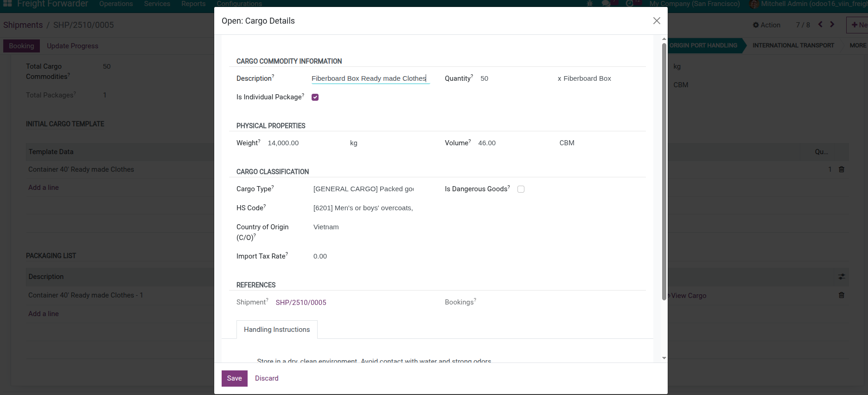The width and height of the screenshot is (868, 395).
Task: Go to the next shipment record
Action: pos(832,25)
